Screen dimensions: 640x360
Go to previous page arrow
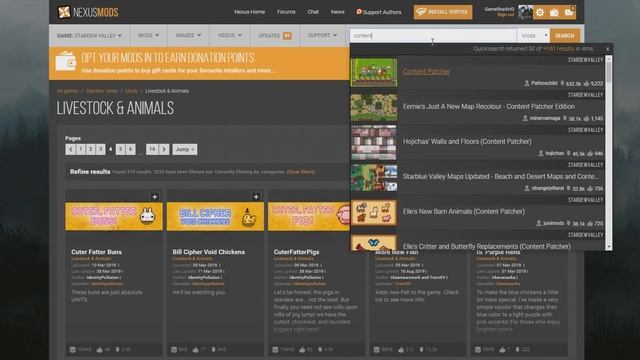pos(70,149)
